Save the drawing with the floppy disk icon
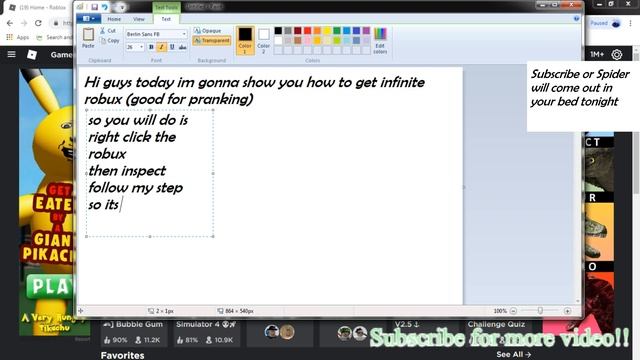 pyautogui.click(x=94, y=7)
